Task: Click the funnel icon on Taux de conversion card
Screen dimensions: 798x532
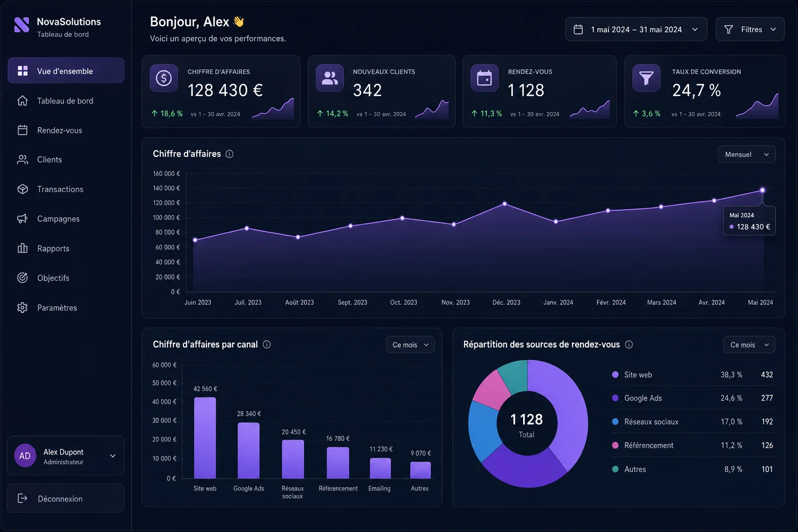Action: point(646,78)
